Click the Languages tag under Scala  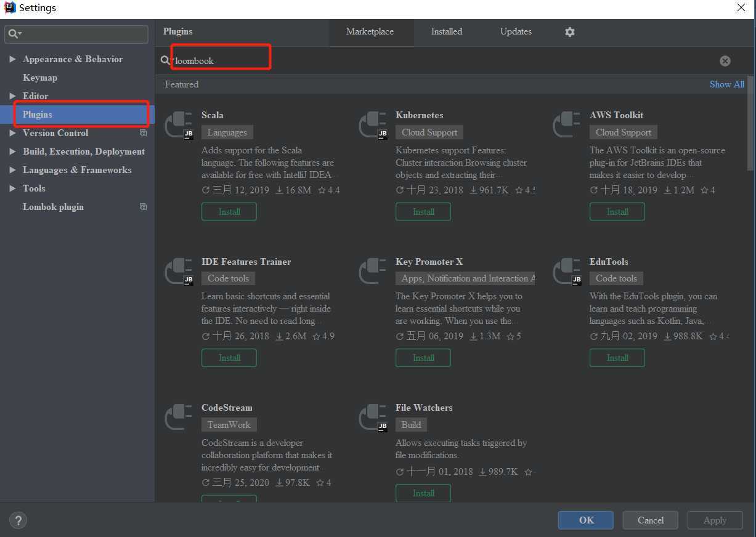pos(227,132)
